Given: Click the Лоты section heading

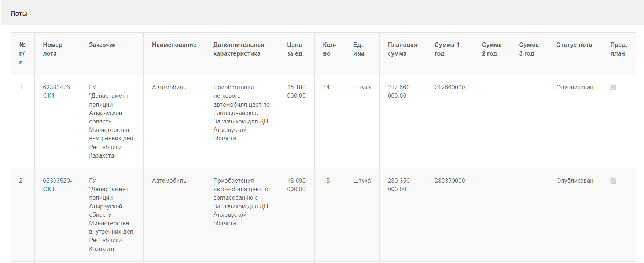Looking at the screenshot, I should pos(19,14).
